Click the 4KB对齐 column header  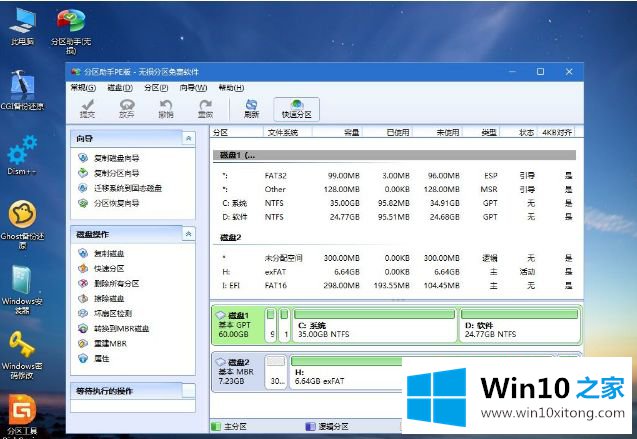pos(556,132)
